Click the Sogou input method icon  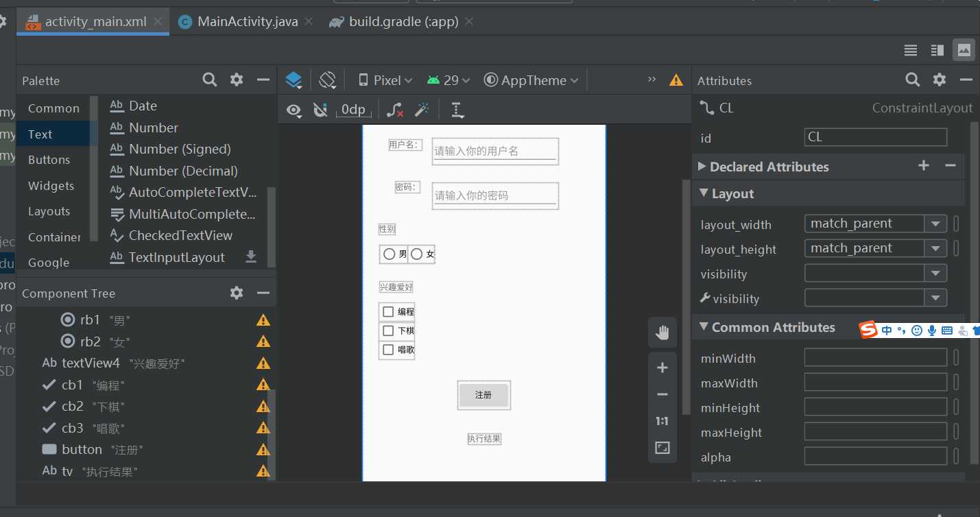coord(868,330)
